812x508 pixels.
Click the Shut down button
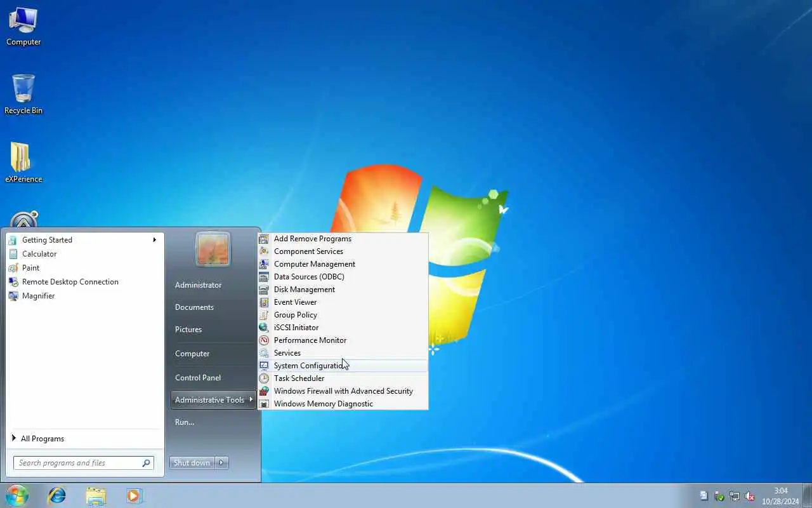pyautogui.click(x=192, y=463)
